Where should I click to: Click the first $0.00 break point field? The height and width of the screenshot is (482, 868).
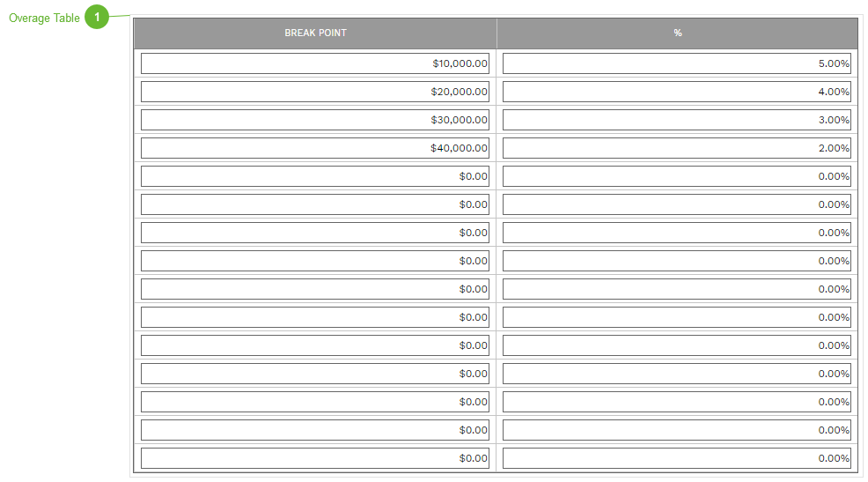(x=315, y=176)
